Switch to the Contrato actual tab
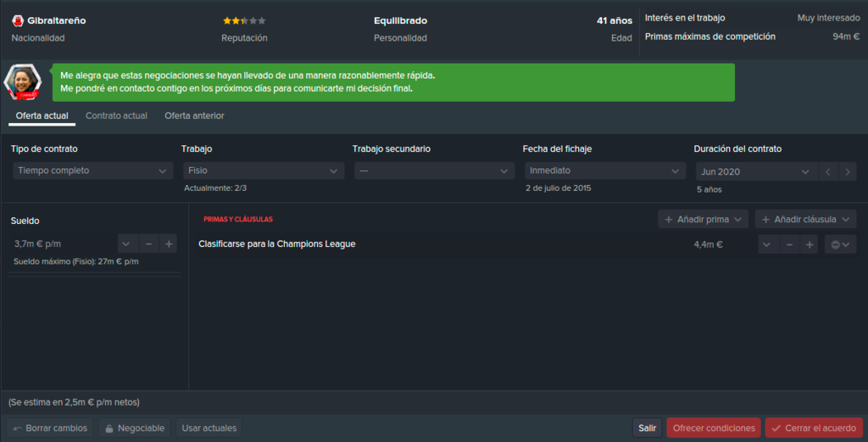This screenshot has width=868, height=442. [116, 115]
